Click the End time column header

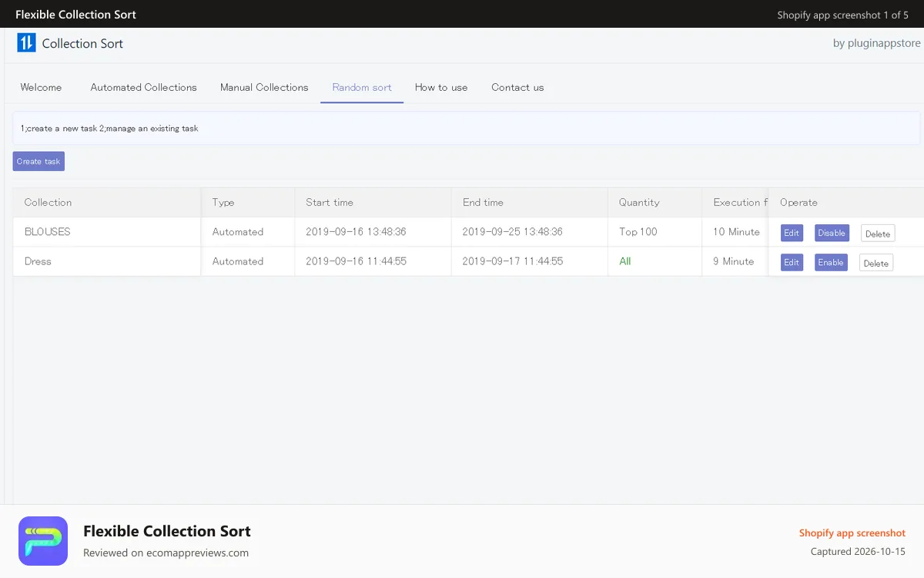(x=530, y=202)
